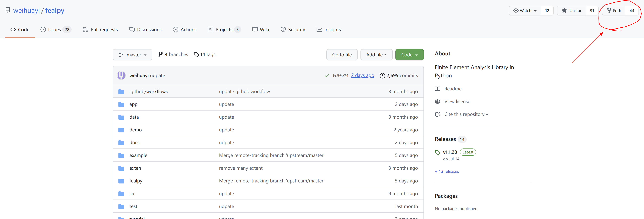
Task: Open the View license link
Action: point(457,102)
